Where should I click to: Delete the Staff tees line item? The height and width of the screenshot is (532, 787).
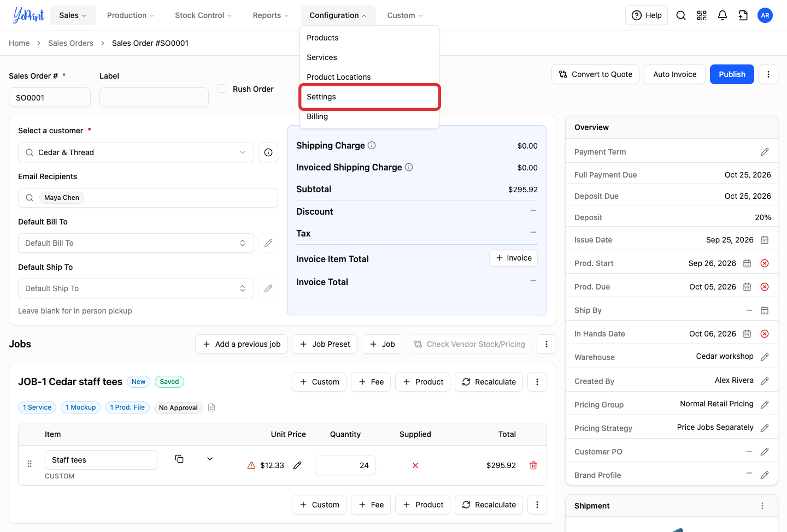click(533, 465)
